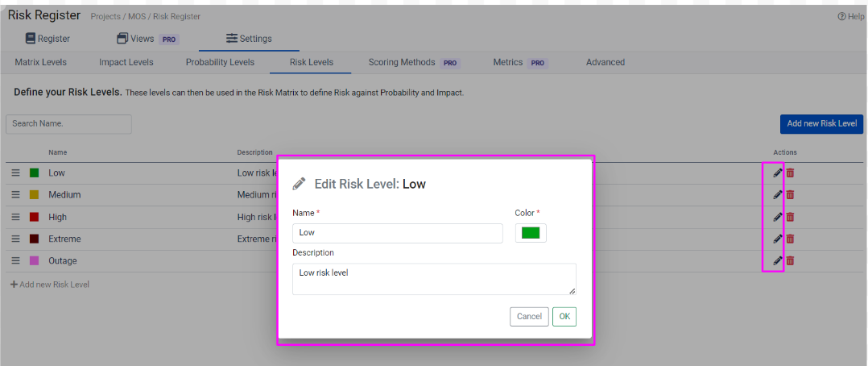Open the Register tab
Viewport: 868px width, 366px height.
[48, 39]
